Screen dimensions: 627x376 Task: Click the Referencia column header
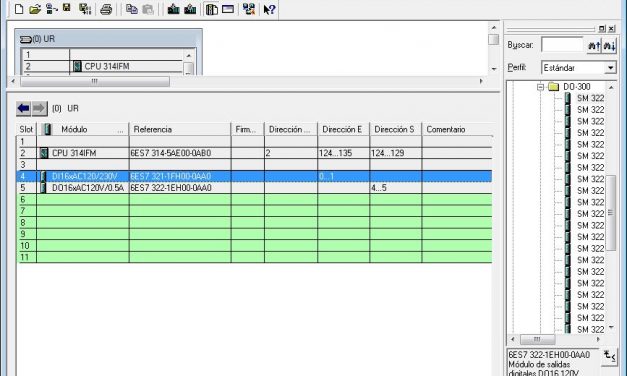pos(180,129)
